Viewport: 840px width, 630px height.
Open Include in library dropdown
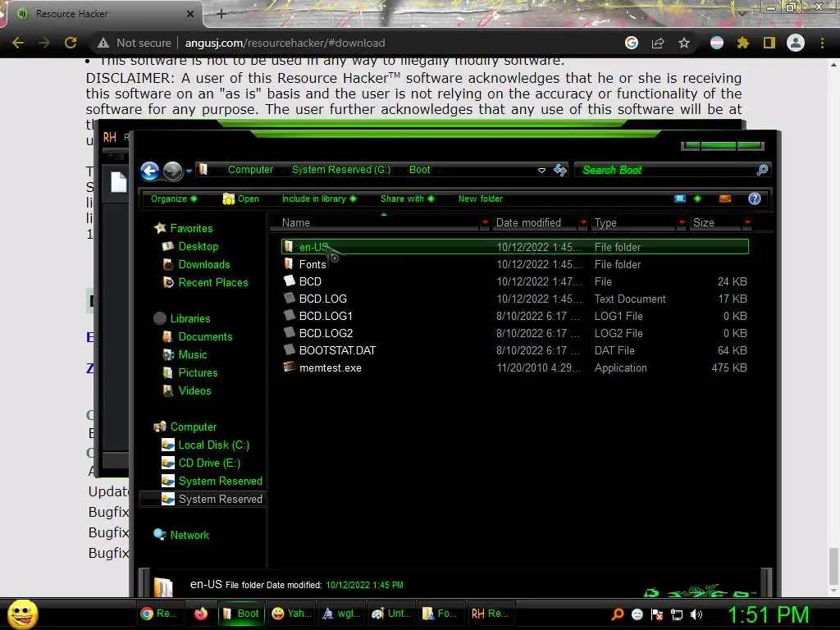319,199
